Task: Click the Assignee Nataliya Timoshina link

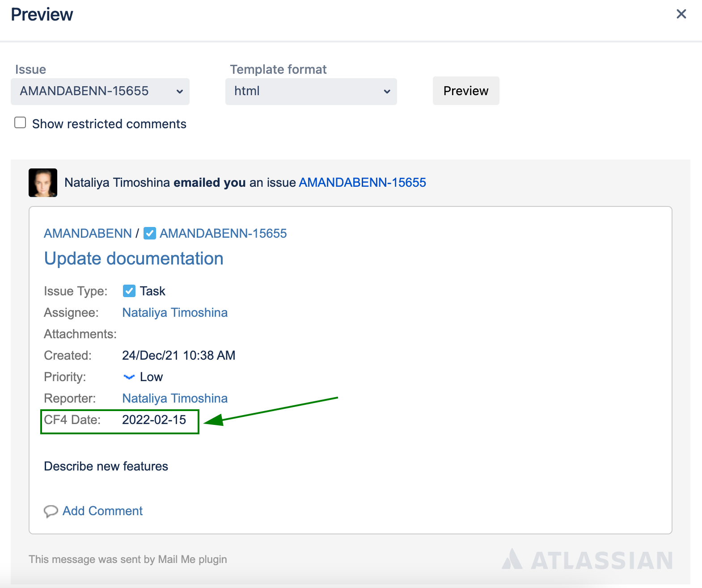Action: click(175, 313)
